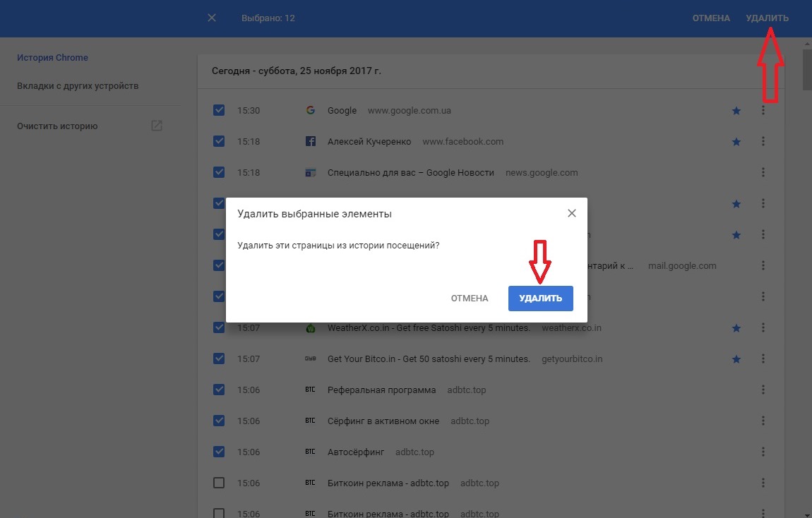
Task: Open more actions menu for Автосёрфинг
Action: click(763, 452)
